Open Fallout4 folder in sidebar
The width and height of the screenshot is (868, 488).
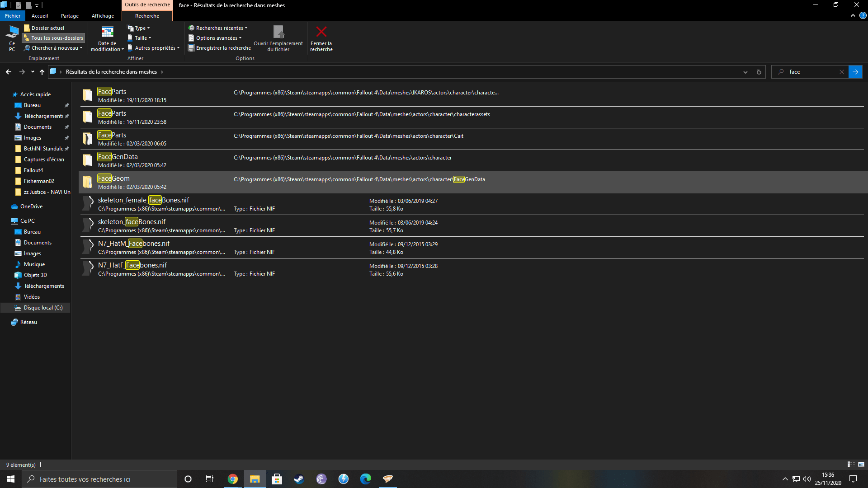pyautogui.click(x=33, y=170)
